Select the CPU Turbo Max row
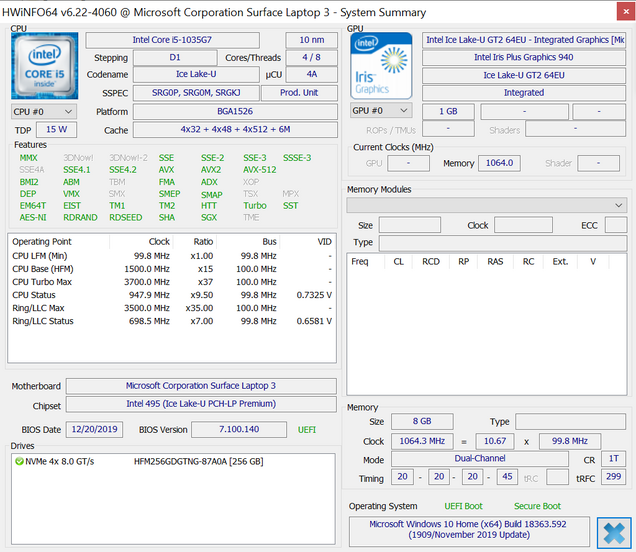This screenshot has width=636, height=552. point(171,283)
